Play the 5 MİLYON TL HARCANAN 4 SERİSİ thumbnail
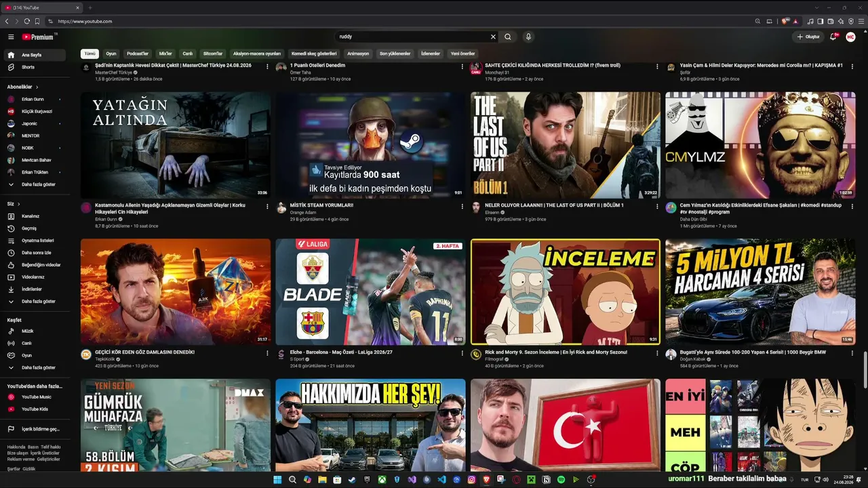The image size is (868, 488). [x=760, y=291]
